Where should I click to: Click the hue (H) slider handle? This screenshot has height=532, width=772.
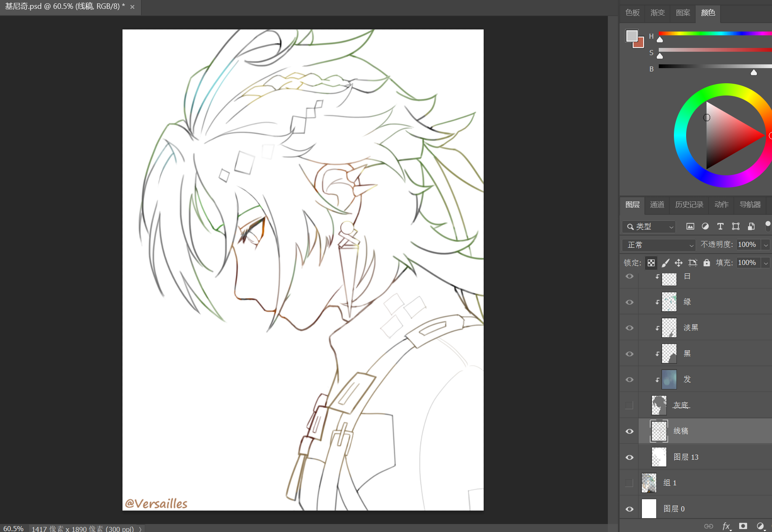click(x=660, y=39)
